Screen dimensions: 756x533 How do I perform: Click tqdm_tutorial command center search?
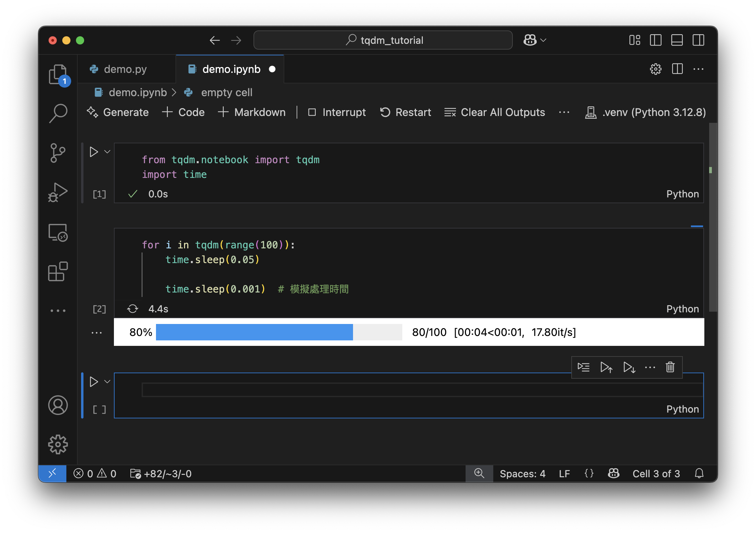pos(383,40)
